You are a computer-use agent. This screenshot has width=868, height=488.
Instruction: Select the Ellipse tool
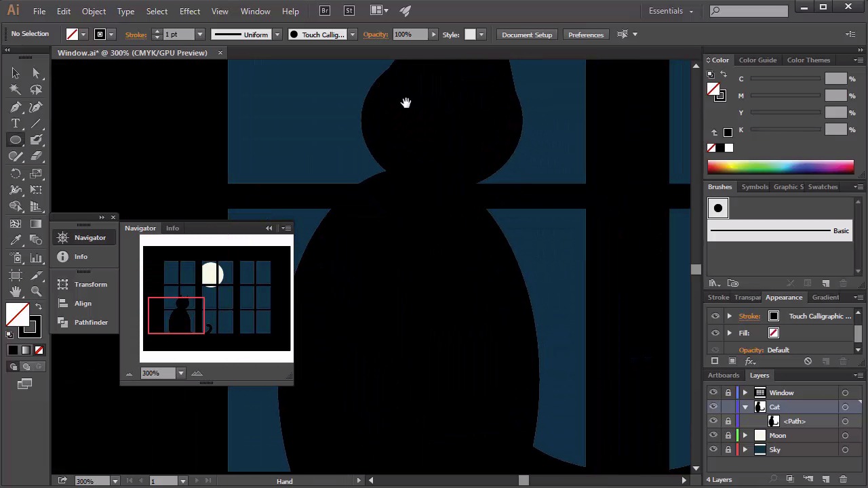coord(16,140)
